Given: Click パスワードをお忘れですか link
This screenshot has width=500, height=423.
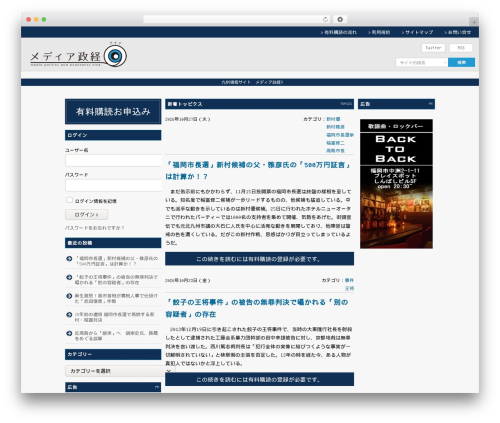Looking at the screenshot, I should [95, 228].
